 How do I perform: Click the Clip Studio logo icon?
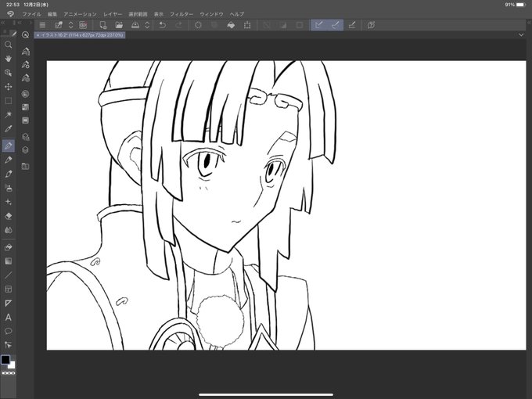(x=10, y=14)
